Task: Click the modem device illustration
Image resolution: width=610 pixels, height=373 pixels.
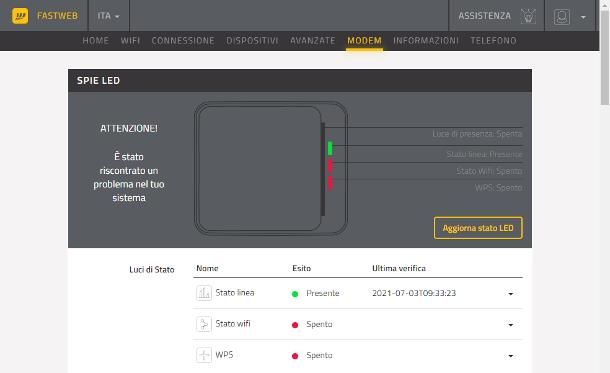Action: [271, 168]
